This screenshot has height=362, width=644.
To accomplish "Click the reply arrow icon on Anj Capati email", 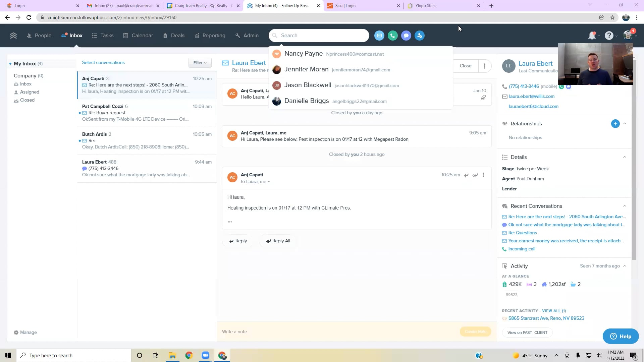I will pyautogui.click(x=466, y=175).
